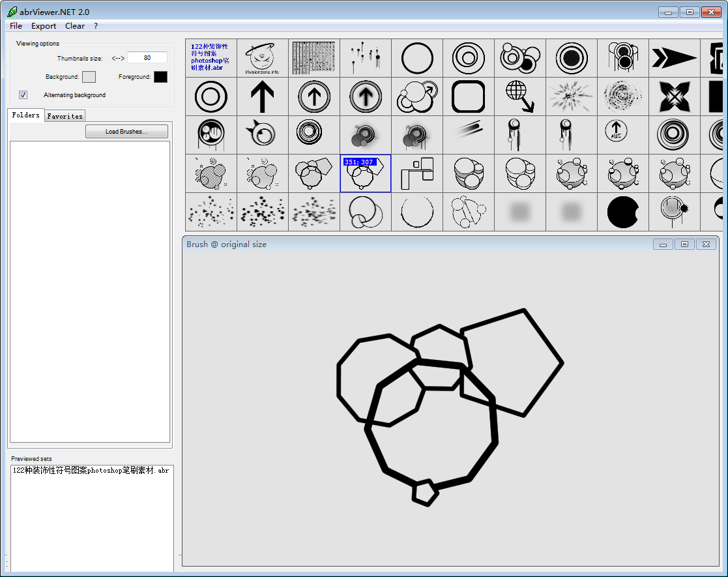Select the plain thin circle brush thumbnail
Viewport: 728px width, 577px height.
[417, 58]
